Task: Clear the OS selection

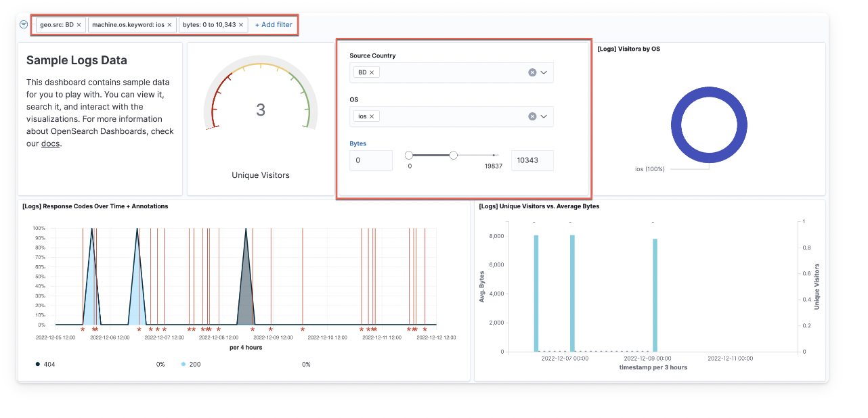Action: 532,116
